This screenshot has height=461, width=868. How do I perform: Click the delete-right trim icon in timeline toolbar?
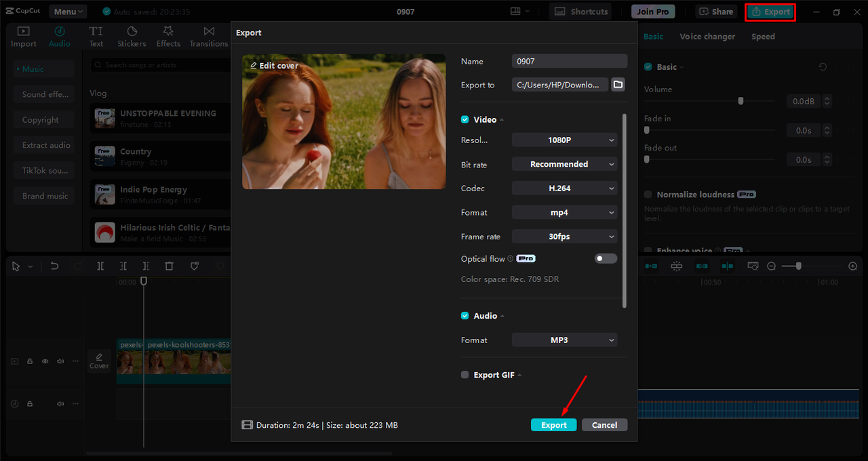click(146, 266)
